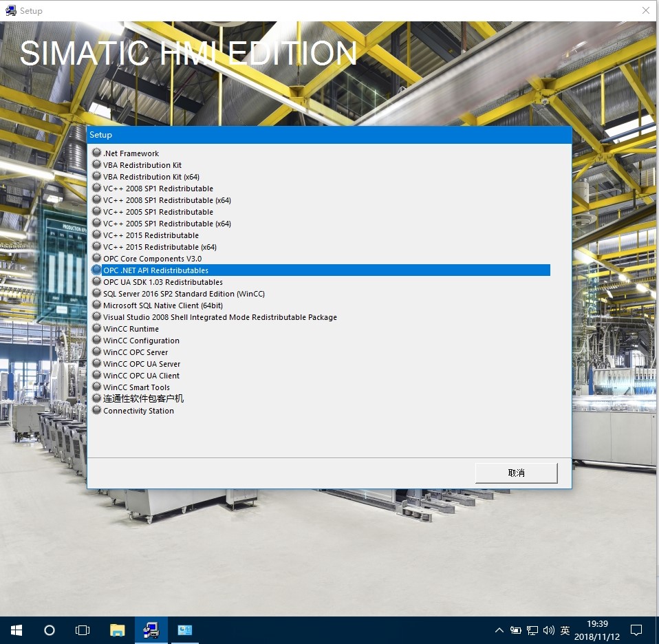Image resolution: width=659 pixels, height=644 pixels.
Task: Open the Start menu
Action: (x=15, y=630)
